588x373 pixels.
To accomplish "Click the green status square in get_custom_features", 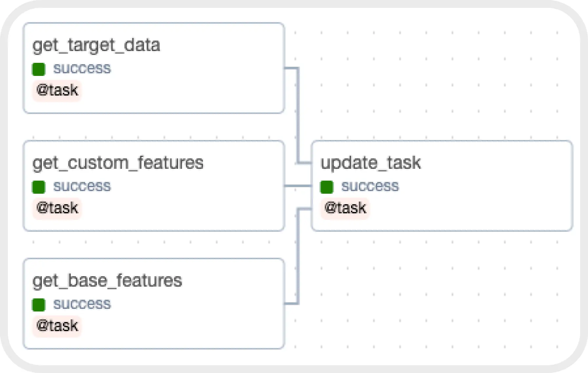I will coord(39,187).
